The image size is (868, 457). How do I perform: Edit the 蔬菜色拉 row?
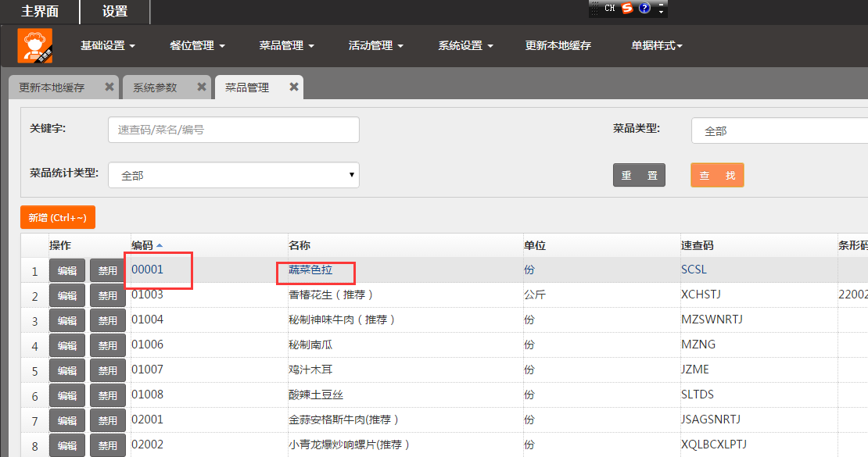67,270
